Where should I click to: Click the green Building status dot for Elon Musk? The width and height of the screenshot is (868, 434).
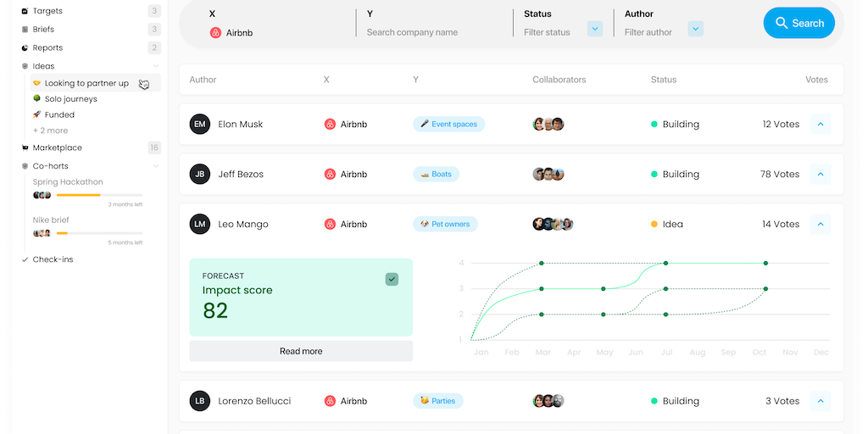pyautogui.click(x=654, y=124)
